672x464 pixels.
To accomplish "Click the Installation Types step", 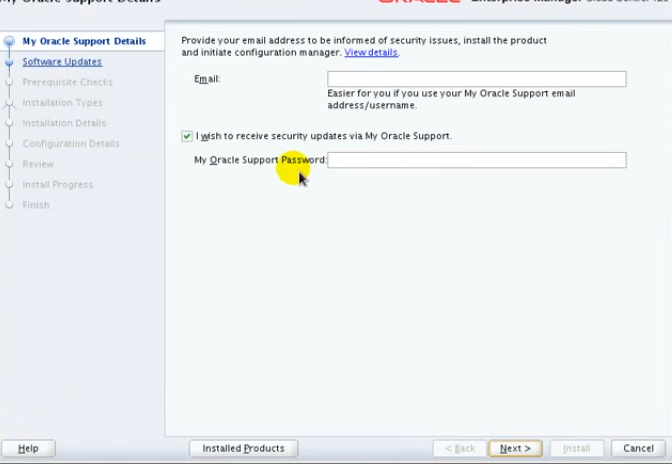I will [62, 103].
